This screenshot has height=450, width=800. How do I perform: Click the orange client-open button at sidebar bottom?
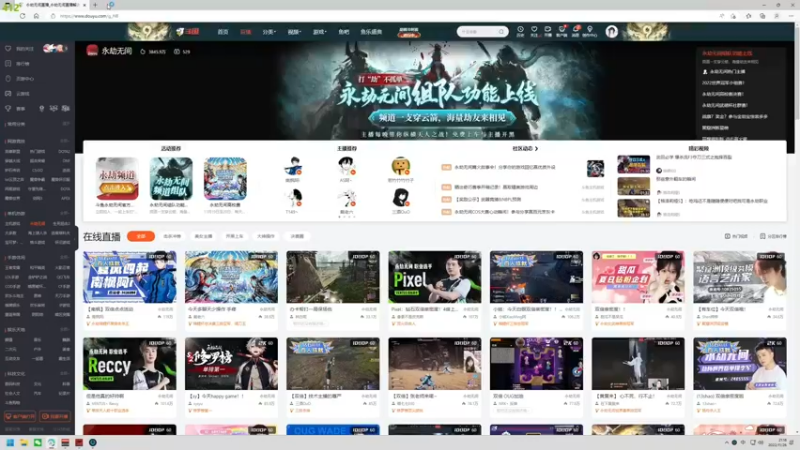click(x=20, y=416)
